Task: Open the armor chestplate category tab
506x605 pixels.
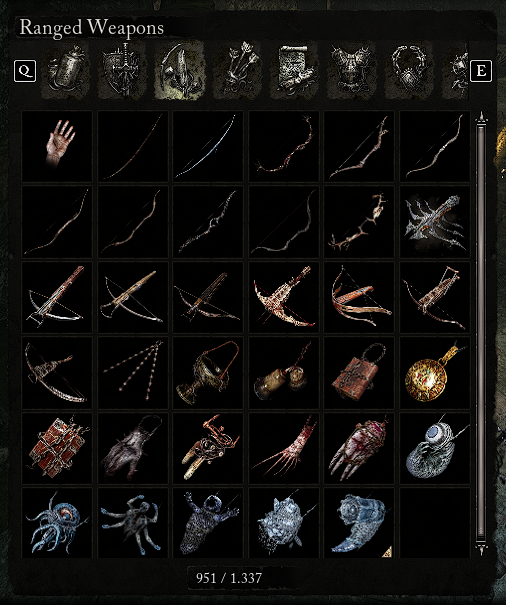Action: [x=351, y=71]
